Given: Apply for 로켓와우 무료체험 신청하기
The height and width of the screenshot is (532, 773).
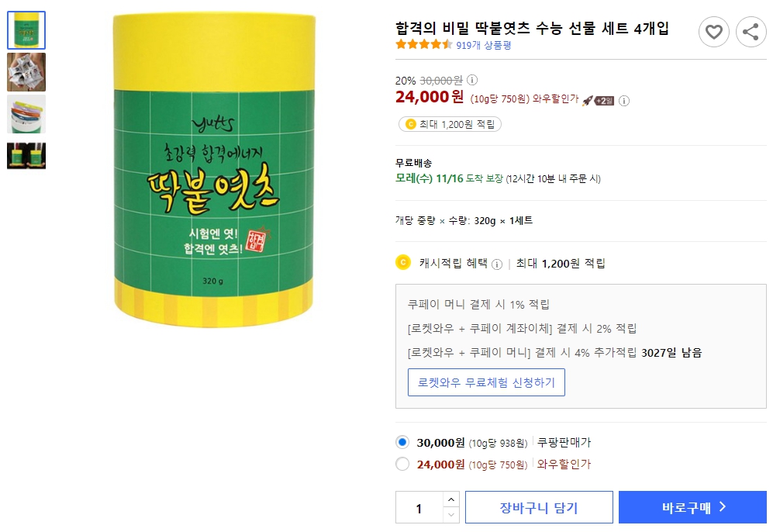Looking at the screenshot, I should tap(486, 382).
